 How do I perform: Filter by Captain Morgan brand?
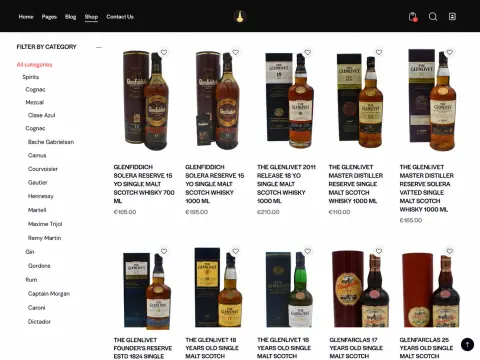click(49, 294)
